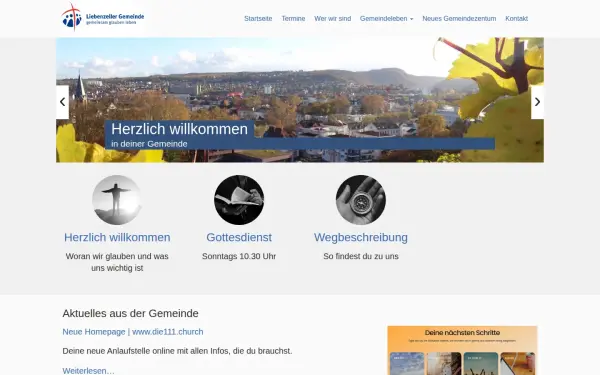Viewport: 600px width, 375px height.
Task: Advance to next carousel slide arrow
Action: click(537, 102)
